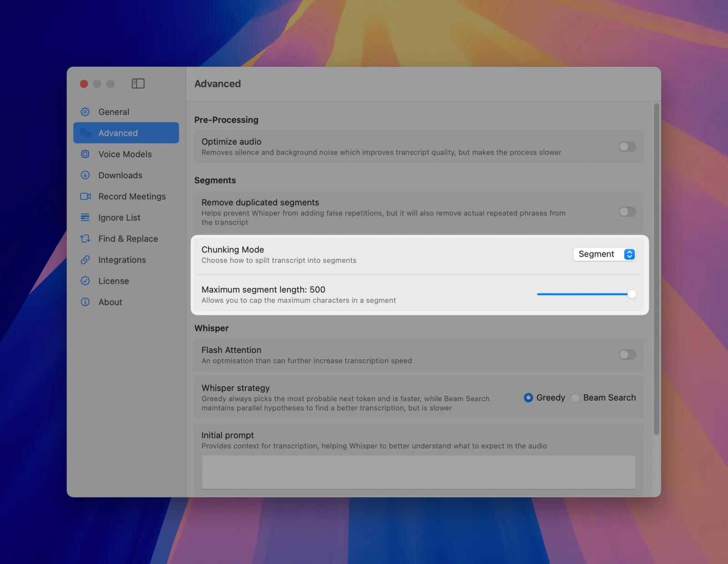
Task: Click the License badge icon
Action: coord(85,281)
